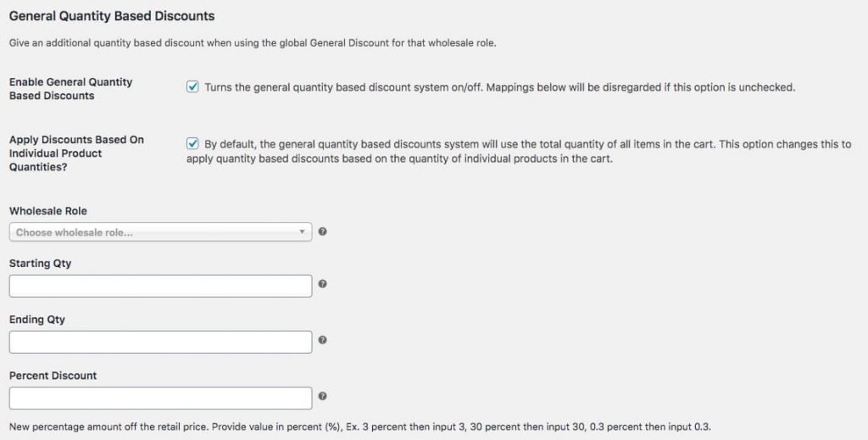This screenshot has height=440, width=868.
Task: Click the Wholesale Role field label
Action: (x=47, y=211)
